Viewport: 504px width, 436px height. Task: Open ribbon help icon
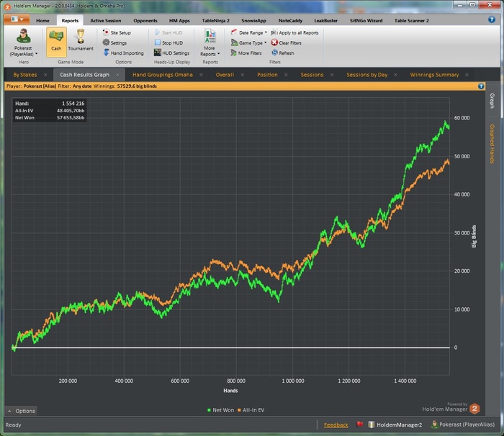492,19
